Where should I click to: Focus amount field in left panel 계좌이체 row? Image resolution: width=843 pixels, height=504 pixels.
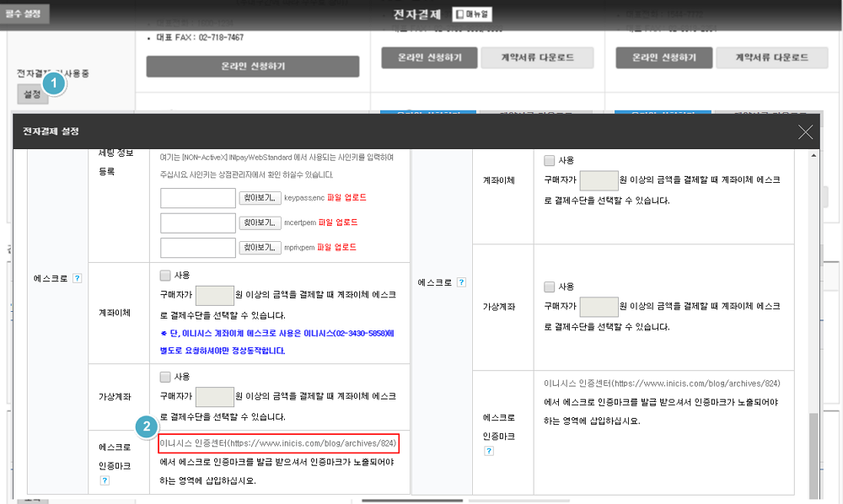point(214,295)
